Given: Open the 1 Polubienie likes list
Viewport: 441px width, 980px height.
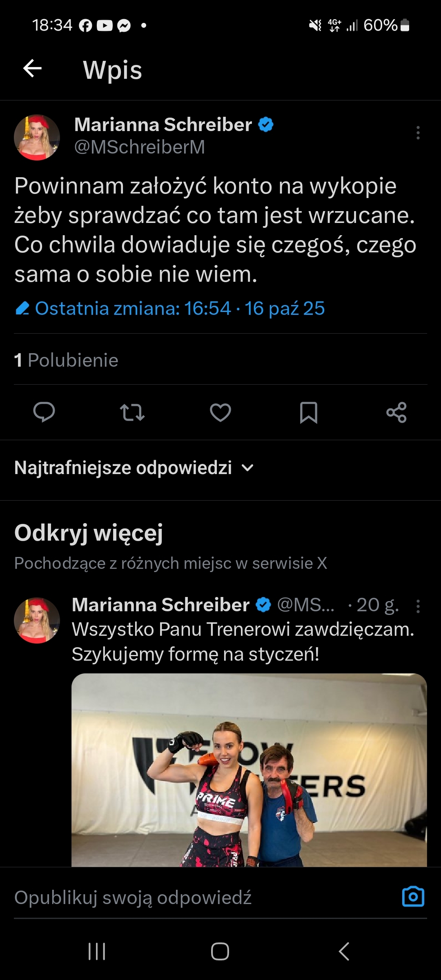Looking at the screenshot, I should click(x=66, y=360).
